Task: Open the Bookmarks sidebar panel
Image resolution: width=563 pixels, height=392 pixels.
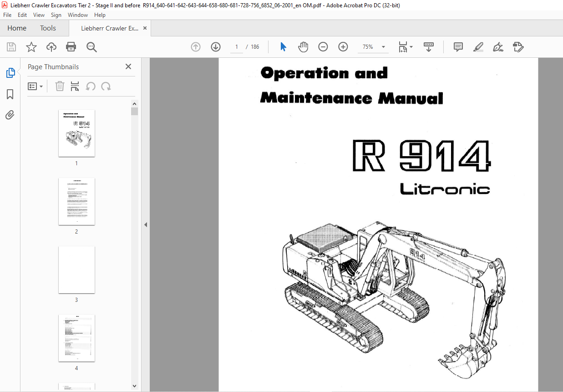Action: pos(10,94)
